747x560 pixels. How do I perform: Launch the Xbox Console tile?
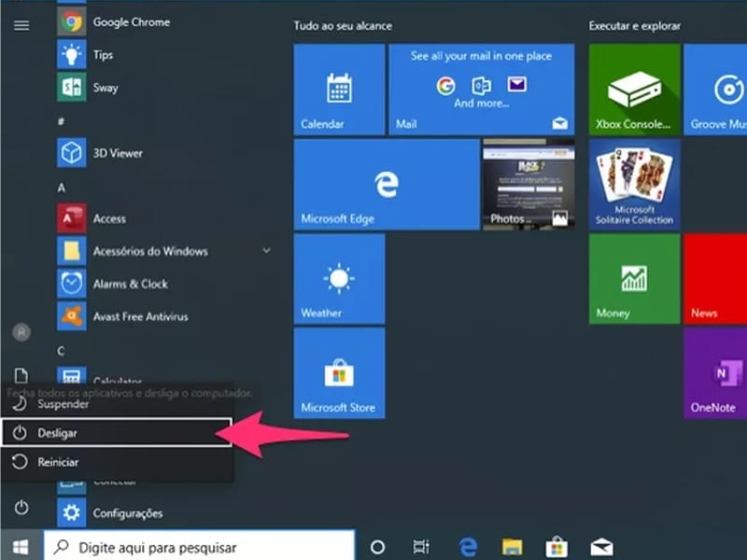pos(635,89)
